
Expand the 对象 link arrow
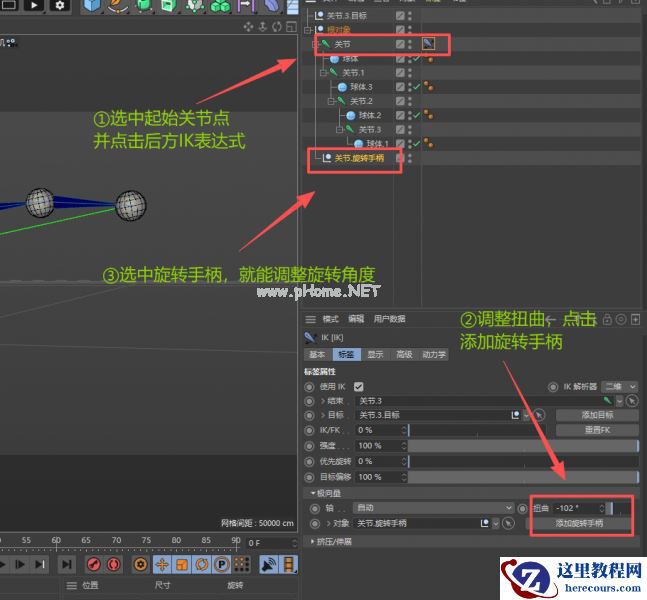(x=328, y=524)
